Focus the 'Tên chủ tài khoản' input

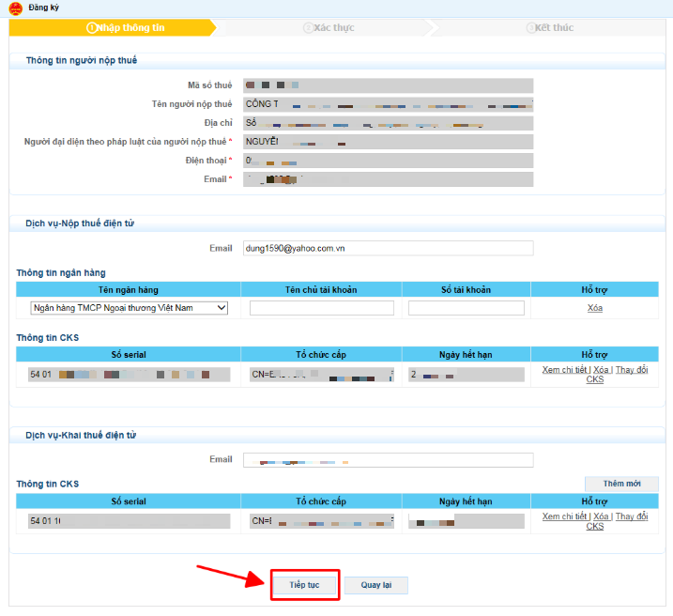pos(321,308)
